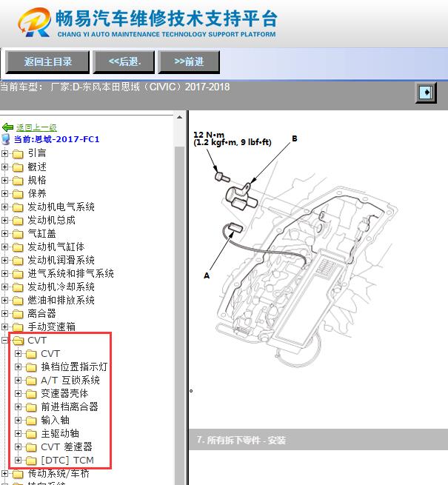Click the 发动机气缸体 folder icon
The image size is (448, 485).
[x=18, y=247]
